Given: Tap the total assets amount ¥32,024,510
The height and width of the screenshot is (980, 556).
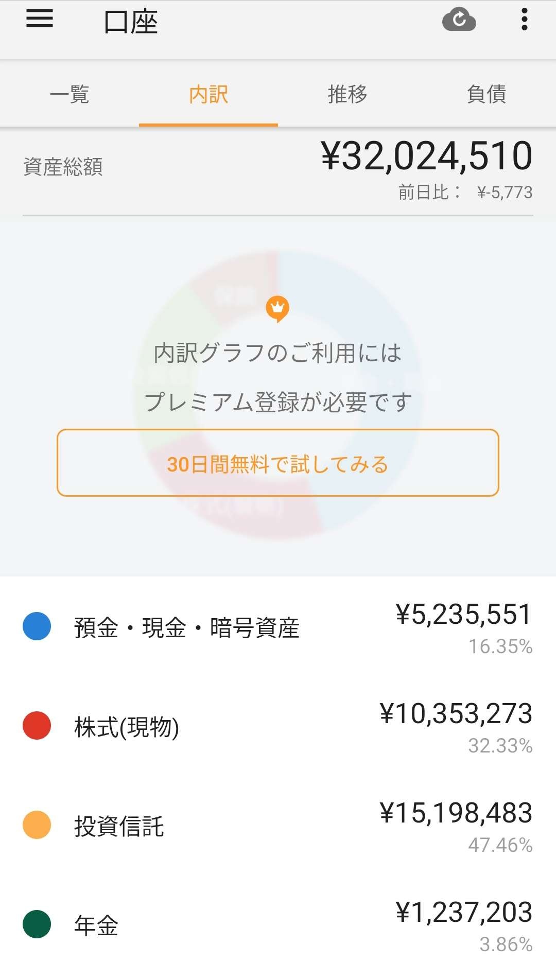Looking at the screenshot, I should point(427,156).
